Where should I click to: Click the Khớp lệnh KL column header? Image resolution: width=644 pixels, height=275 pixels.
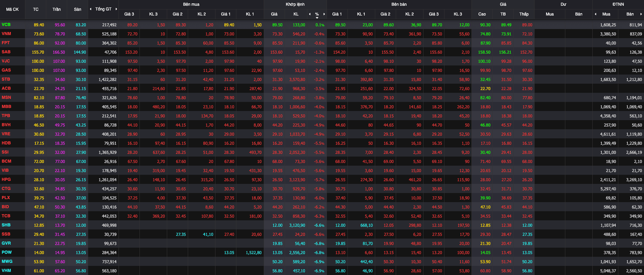296,14
